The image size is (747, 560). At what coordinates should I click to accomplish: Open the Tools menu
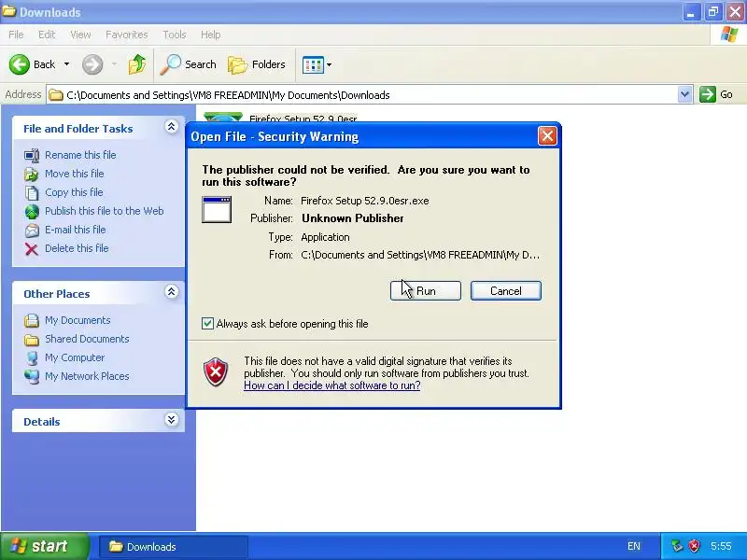point(175,35)
